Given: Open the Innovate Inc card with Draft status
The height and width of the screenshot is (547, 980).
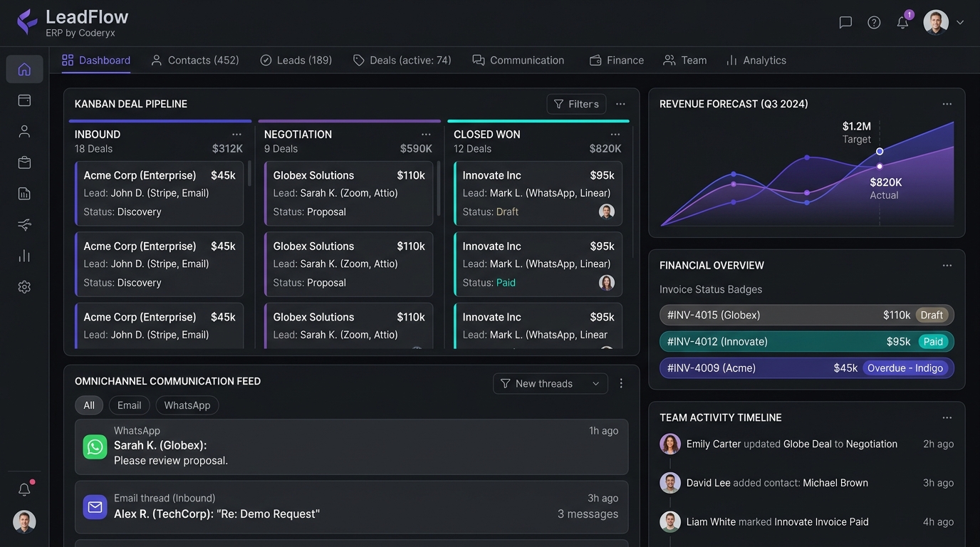Looking at the screenshot, I should (538, 194).
